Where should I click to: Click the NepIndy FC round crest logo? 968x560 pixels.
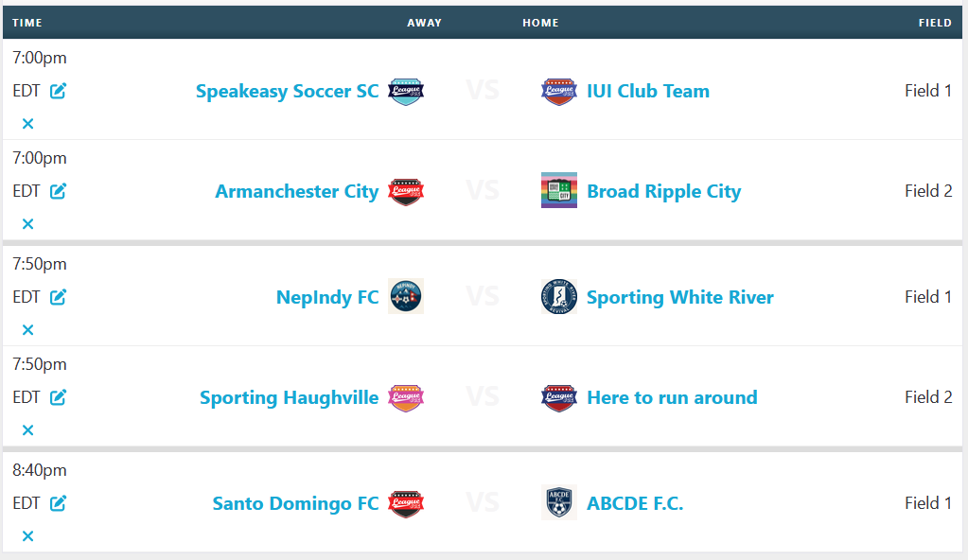(406, 296)
